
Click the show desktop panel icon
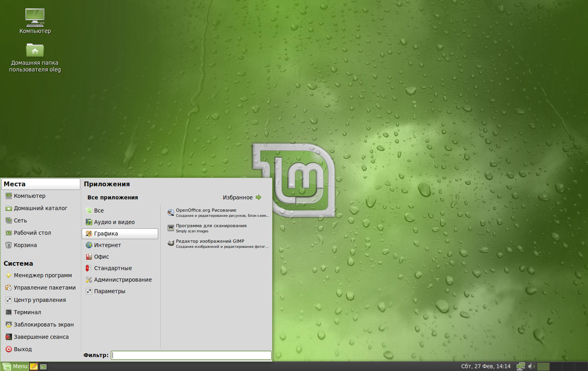point(43,367)
